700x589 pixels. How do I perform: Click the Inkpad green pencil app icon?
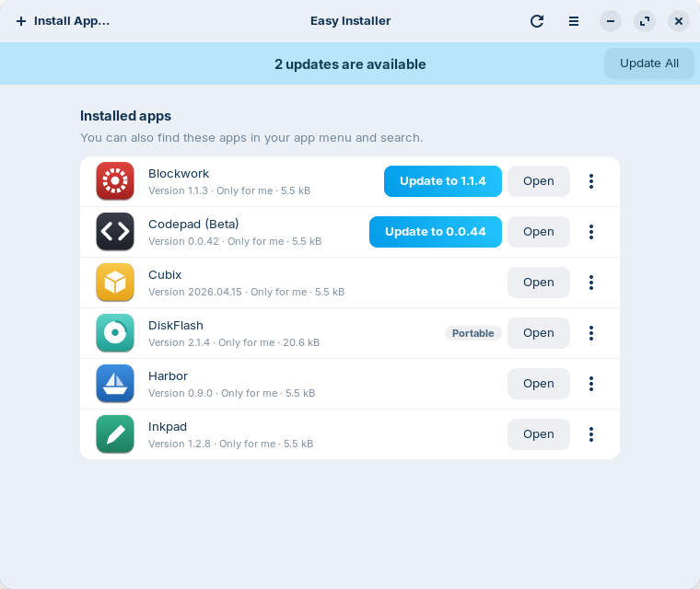pyautogui.click(x=115, y=434)
